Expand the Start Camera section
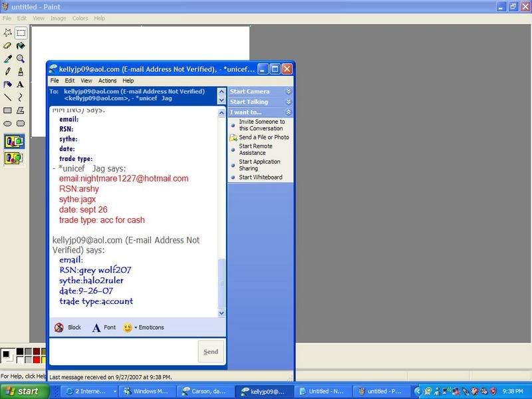This screenshot has width=532, height=399. tap(260, 92)
